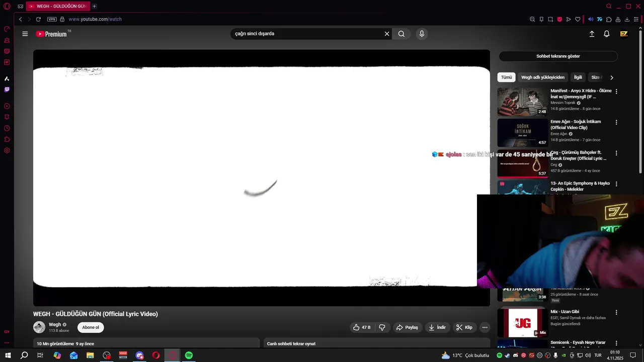Image resolution: width=644 pixels, height=362 pixels.
Task: Click the Klip button
Action: [x=464, y=327]
